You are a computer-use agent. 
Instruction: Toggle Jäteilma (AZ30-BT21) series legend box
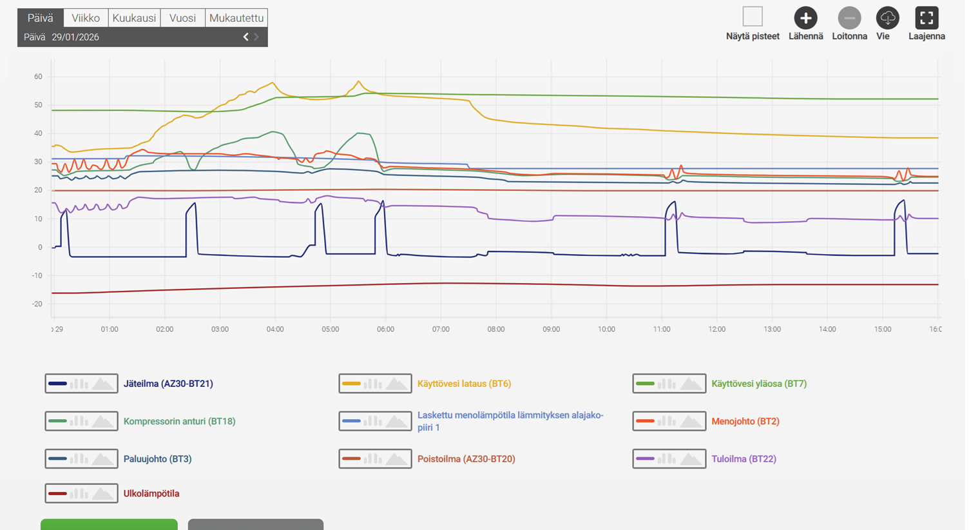click(81, 384)
